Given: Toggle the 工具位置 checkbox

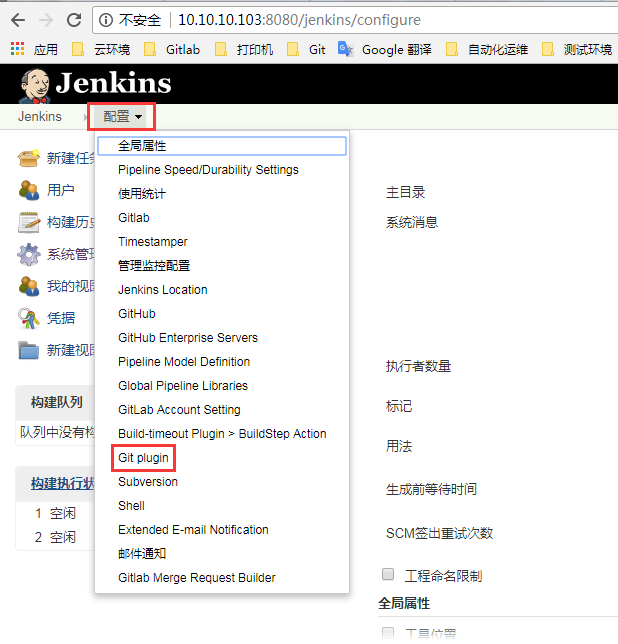Looking at the screenshot, I should [x=388, y=632].
